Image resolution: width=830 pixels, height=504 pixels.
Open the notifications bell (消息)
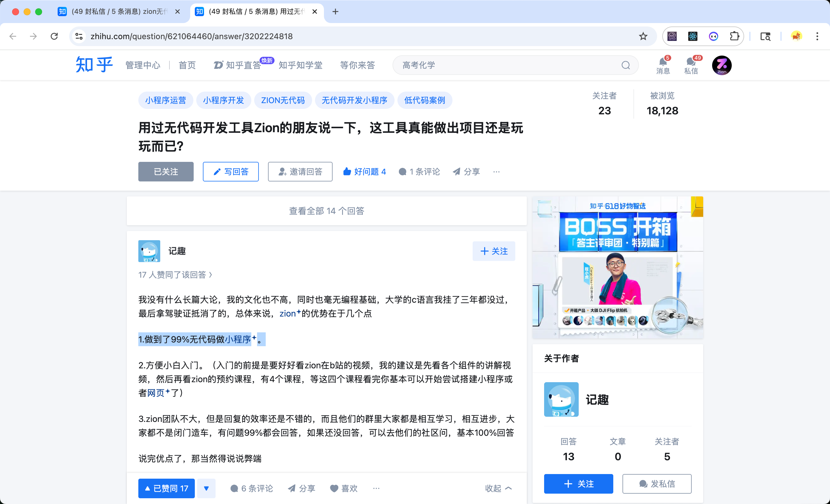coord(663,65)
